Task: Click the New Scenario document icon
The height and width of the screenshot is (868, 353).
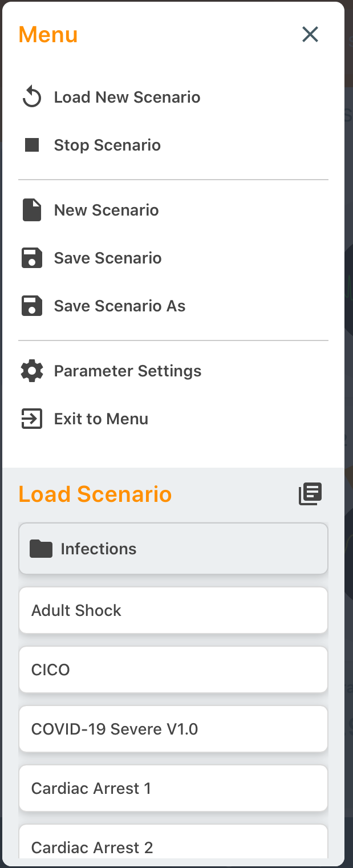Action: (33, 210)
